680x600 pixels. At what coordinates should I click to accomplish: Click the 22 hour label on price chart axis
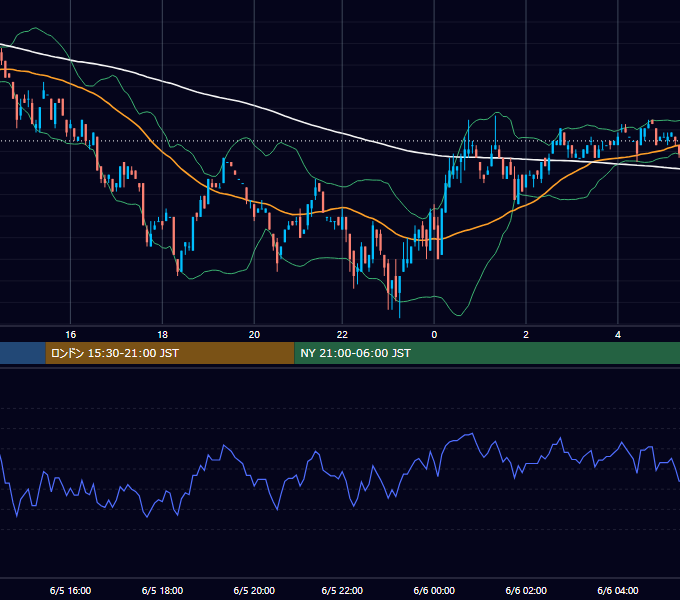point(342,335)
